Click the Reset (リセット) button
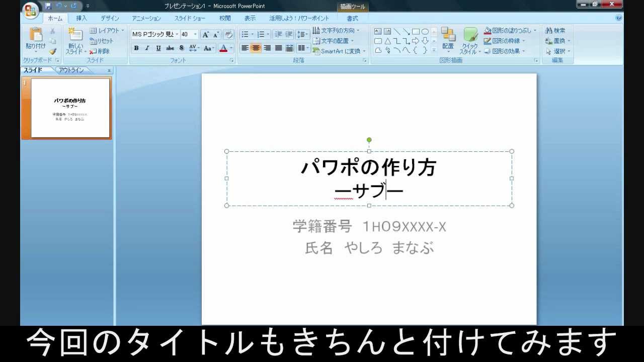This screenshot has height=362, width=644. click(x=102, y=41)
